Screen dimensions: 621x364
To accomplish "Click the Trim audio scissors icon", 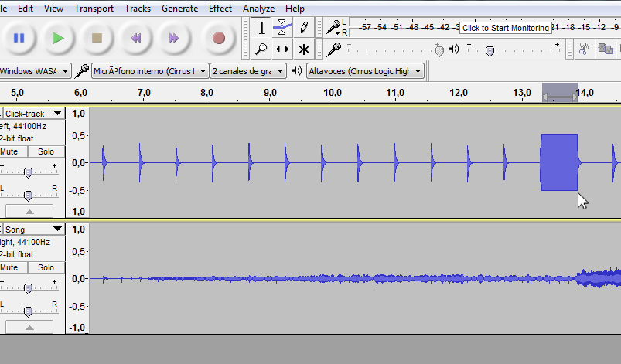I will [583, 49].
